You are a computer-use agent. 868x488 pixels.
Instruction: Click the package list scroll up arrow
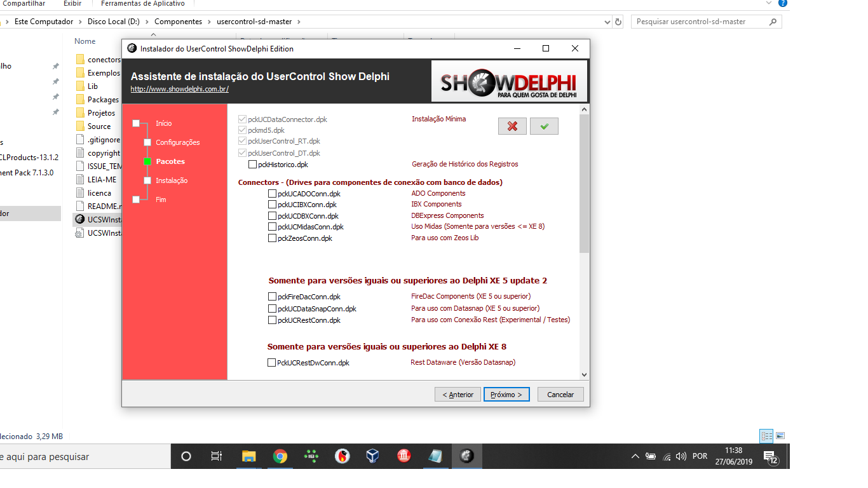pos(584,109)
